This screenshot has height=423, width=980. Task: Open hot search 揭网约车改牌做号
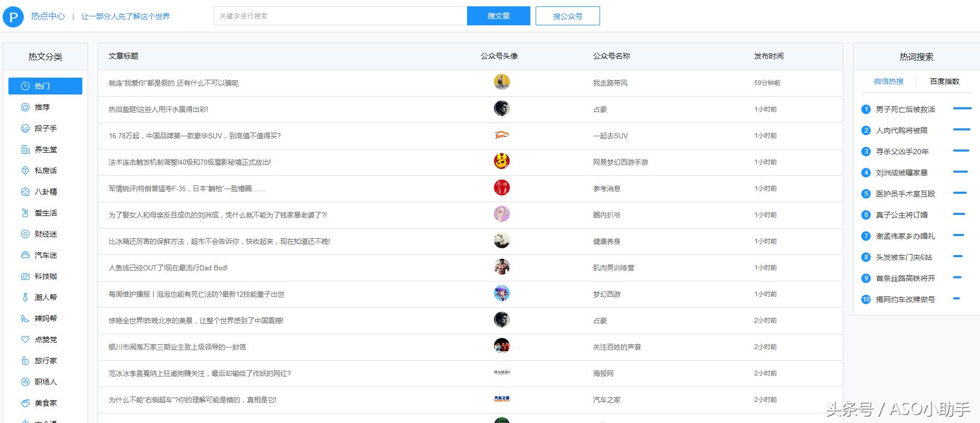pyautogui.click(x=906, y=299)
